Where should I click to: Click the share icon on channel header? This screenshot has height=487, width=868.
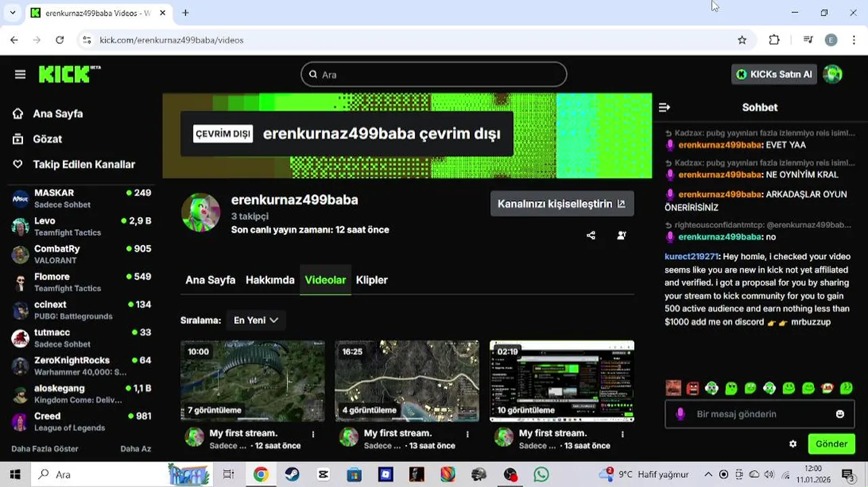(591, 235)
